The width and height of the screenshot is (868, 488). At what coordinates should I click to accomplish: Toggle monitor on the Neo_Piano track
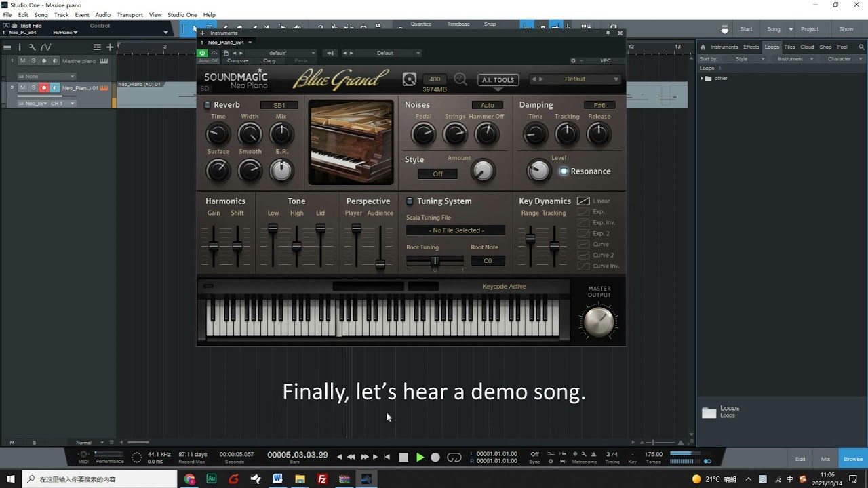(x=55, y=88)
